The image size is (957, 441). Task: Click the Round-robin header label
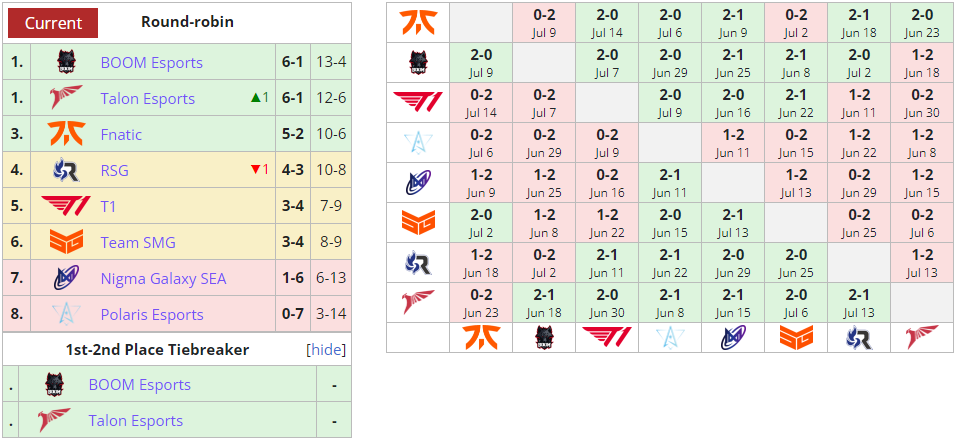[x=187, y=22]
